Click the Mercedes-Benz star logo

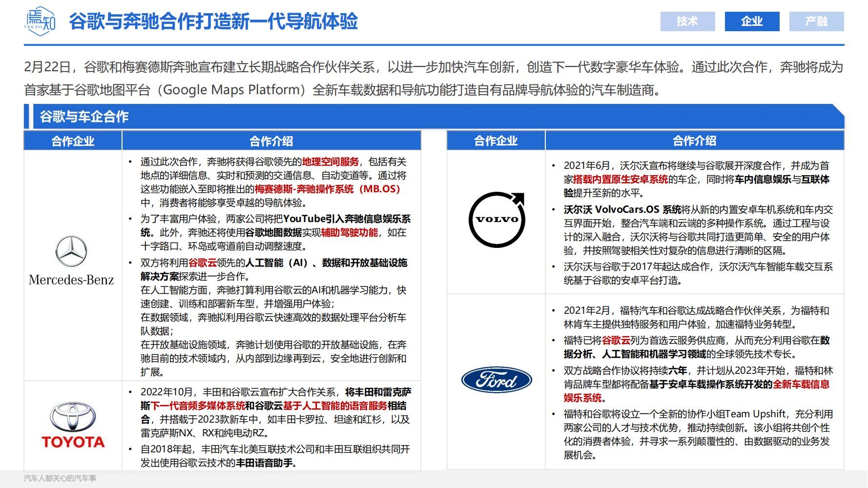71,251
